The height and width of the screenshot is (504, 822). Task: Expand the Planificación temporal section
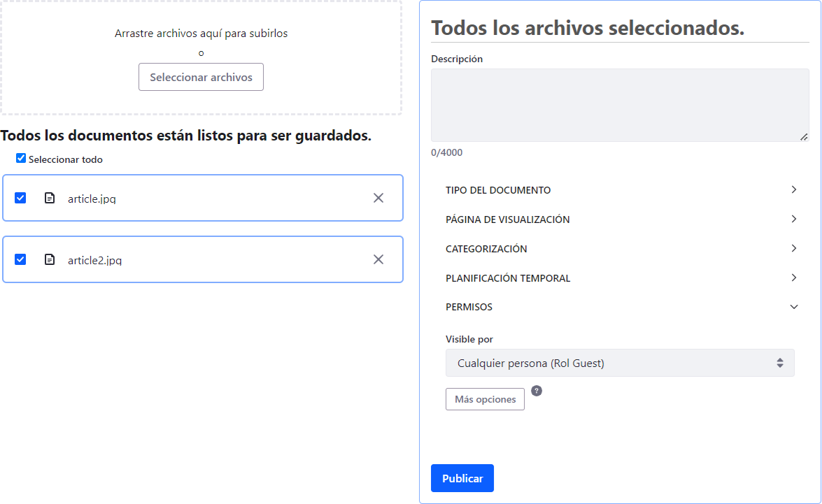tap(621, 278)
